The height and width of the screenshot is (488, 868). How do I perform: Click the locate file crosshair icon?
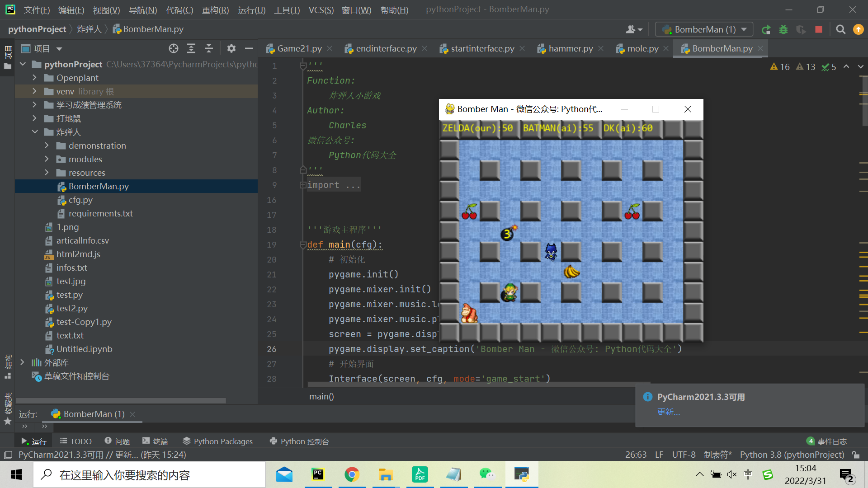(x=174, y=48)
